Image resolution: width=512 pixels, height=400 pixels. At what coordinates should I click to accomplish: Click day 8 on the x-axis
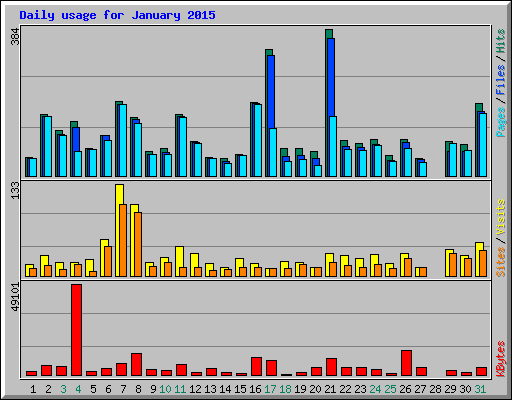click(138, 389)
